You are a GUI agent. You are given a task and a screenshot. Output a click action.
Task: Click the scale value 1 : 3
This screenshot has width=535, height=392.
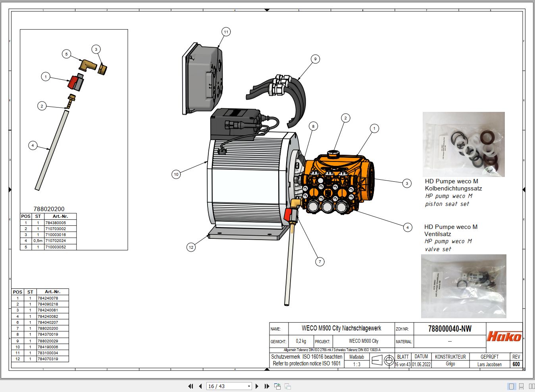click(x=357, y=364)
